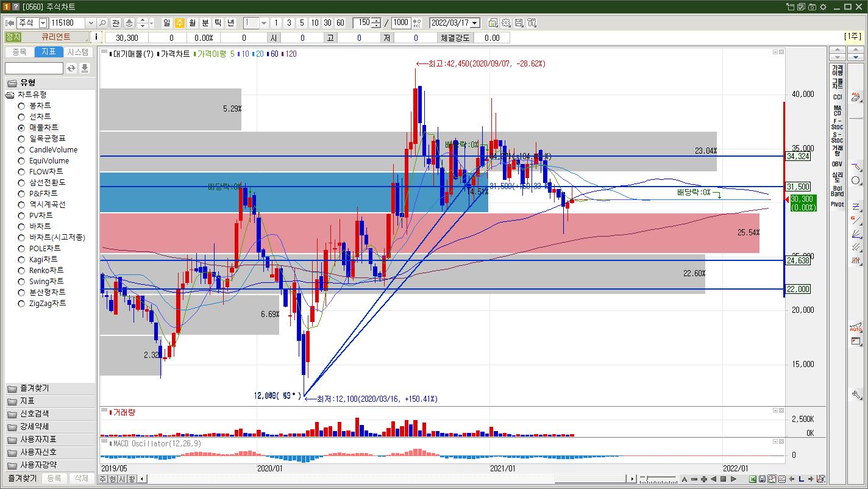The width and height of the screenshot is (868, 489).
Task: Expand the 강세약세 folder section
Action: (x=50, y=427)
